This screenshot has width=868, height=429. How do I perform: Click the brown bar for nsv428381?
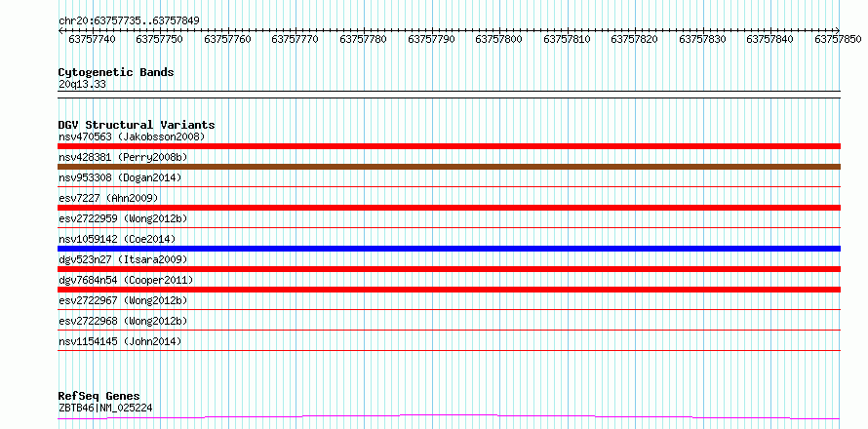click(x=449, y=167)
